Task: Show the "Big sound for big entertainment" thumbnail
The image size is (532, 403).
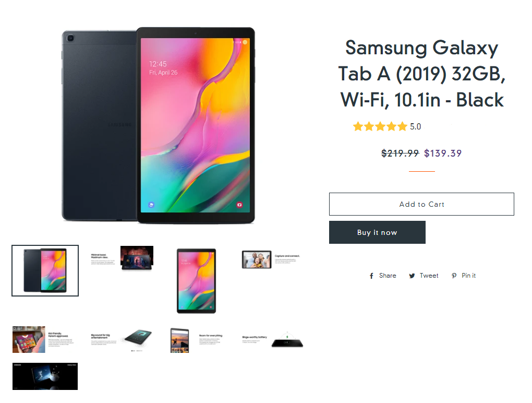Action: (x=121, y=340)
